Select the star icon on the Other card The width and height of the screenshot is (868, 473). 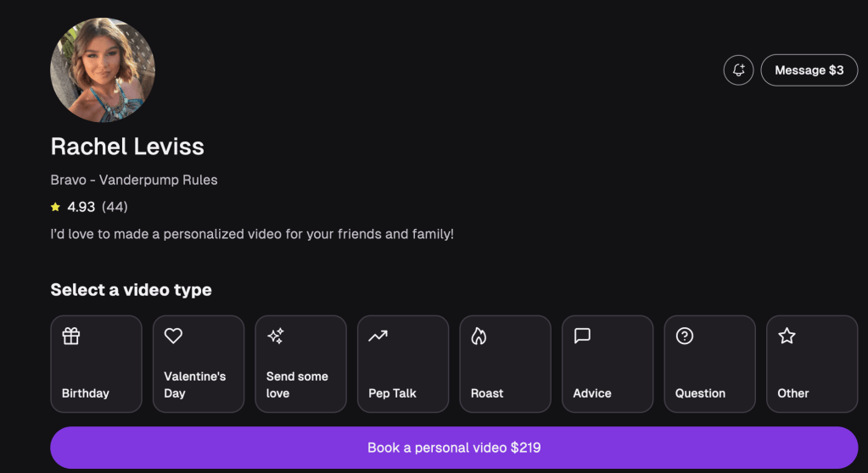(x=787, y=337)
